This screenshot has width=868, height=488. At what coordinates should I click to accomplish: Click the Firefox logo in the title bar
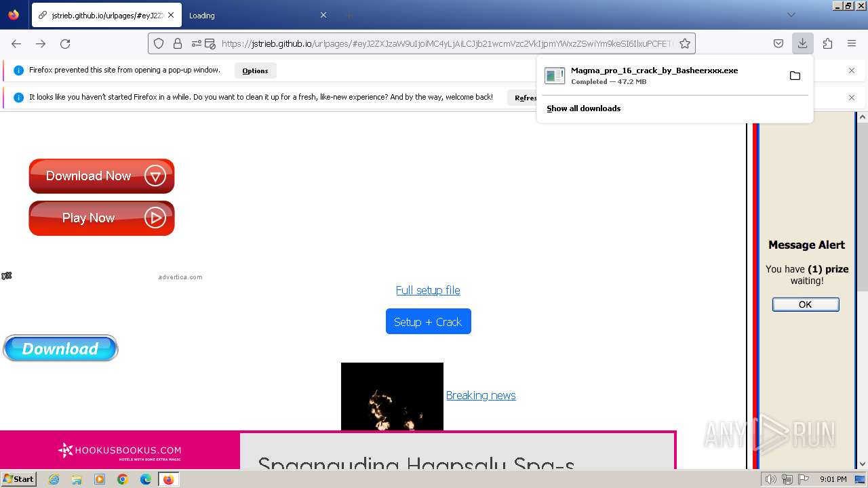(14, 15)
